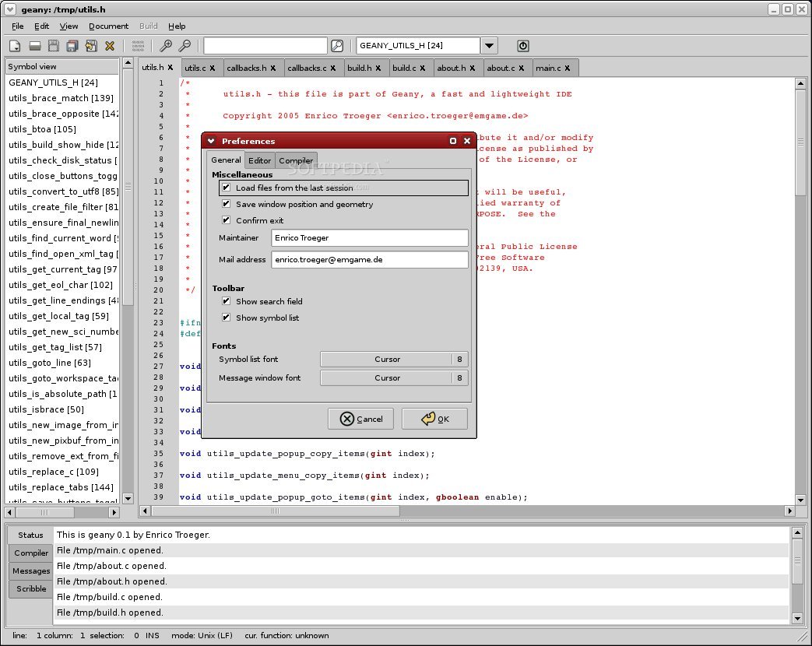Uncheck the Confirm exit checkbox
This screenshot has height=646, width=812.
(227, 220)
